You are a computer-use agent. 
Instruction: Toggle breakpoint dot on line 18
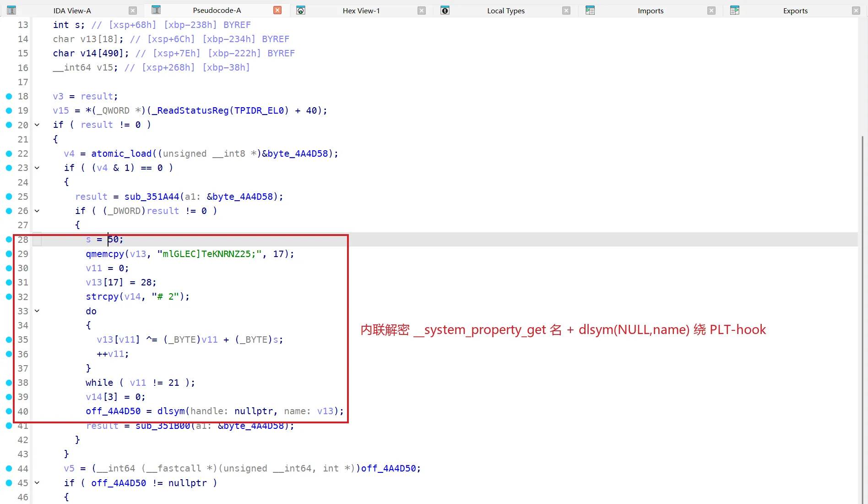point(9,96)
